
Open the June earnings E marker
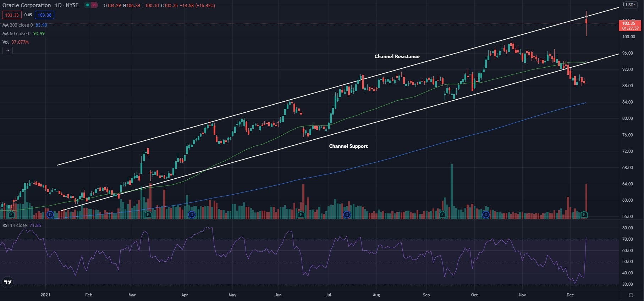301,214
